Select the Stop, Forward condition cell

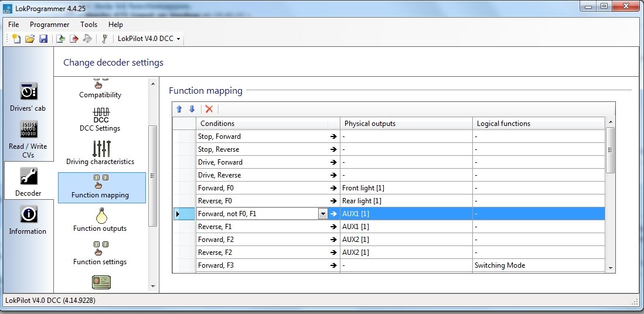coord(262,136)
